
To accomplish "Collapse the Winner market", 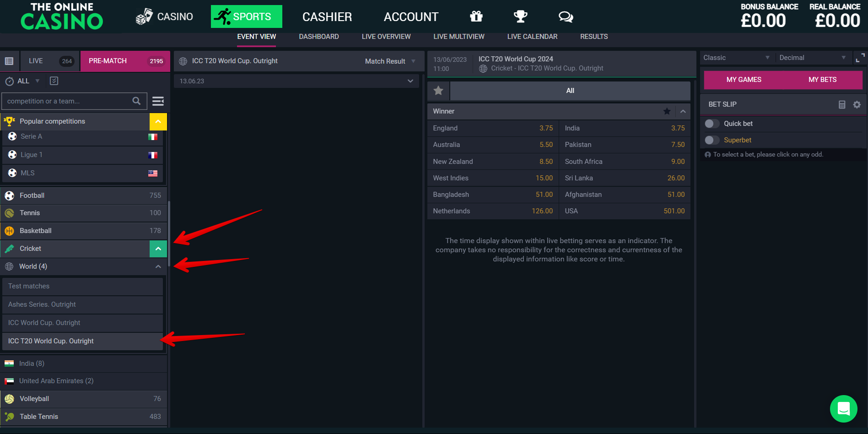I will click(x=683, y=111).
